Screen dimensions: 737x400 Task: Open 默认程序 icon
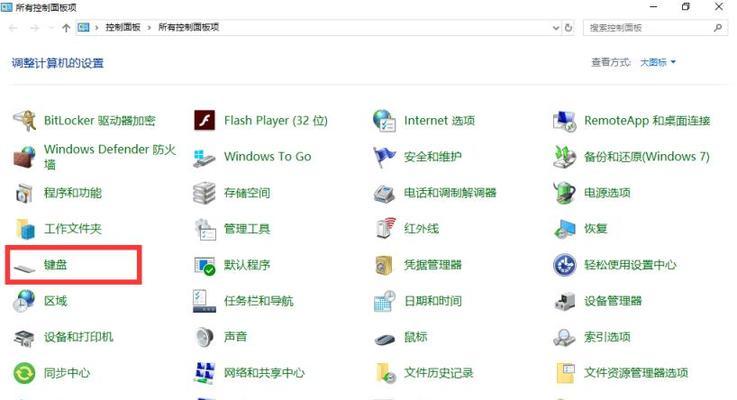coord(204,265)
